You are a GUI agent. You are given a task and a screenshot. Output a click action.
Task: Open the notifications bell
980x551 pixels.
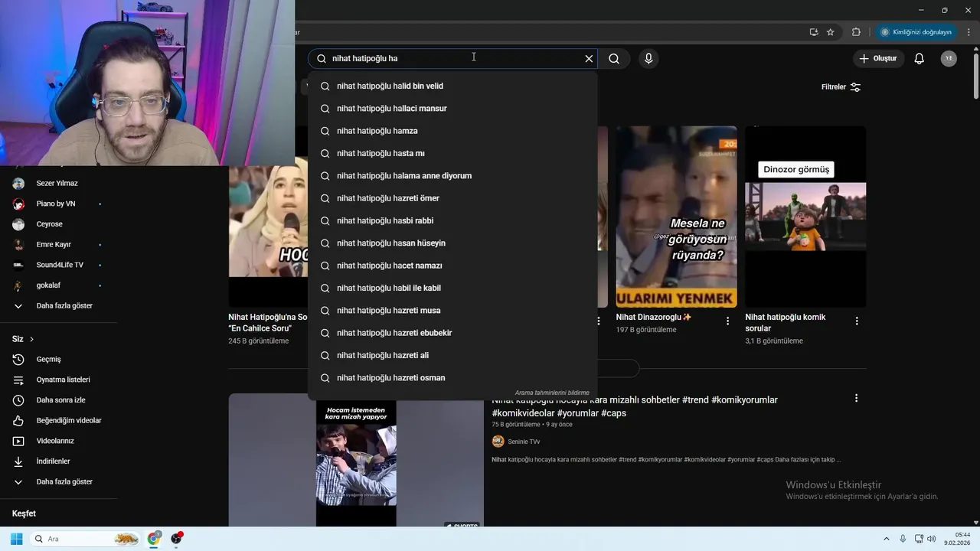coord(920,58)
